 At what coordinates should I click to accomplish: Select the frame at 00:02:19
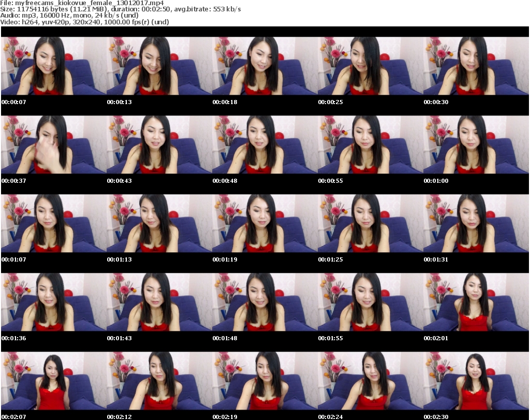pyautogui.click(x=265, y=381)
